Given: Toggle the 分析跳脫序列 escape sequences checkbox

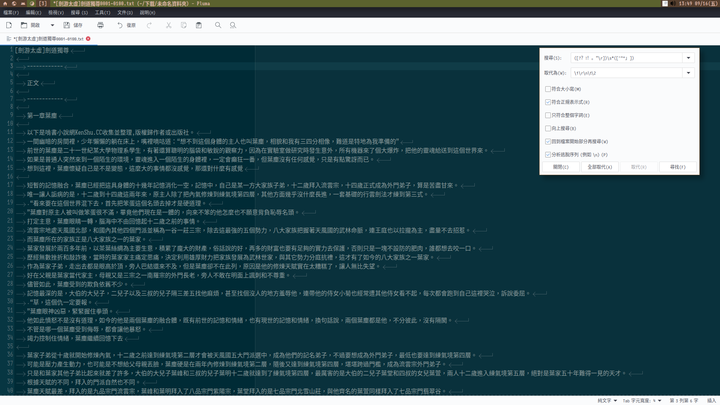Looking at the screenshot, I should 548,155.
